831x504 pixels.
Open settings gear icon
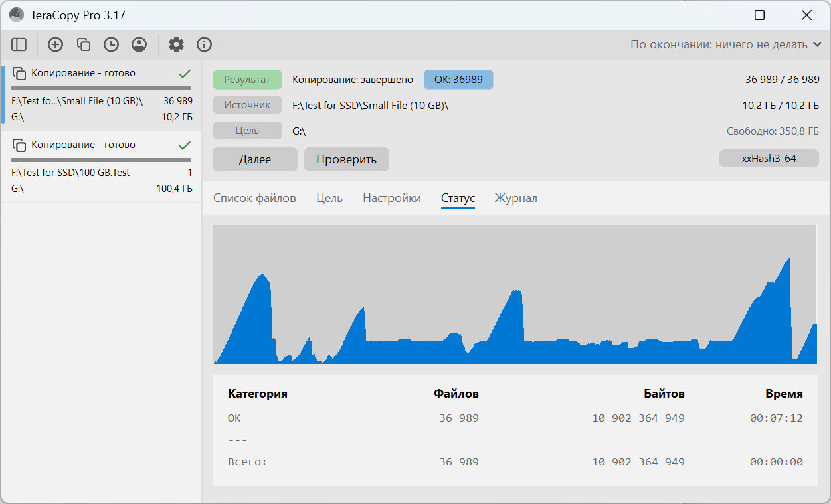[x=176, y=44]
